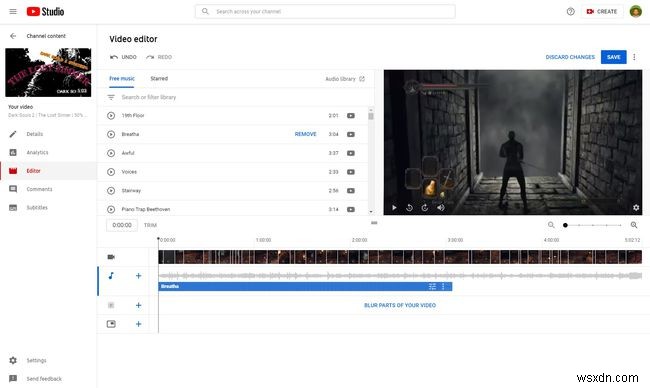Play preview of 19th Floor track
650x388 pixels.
(111, 116)
